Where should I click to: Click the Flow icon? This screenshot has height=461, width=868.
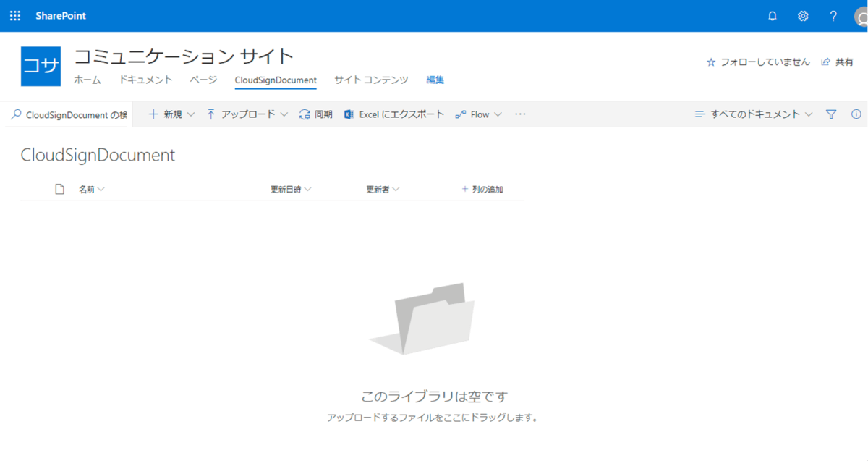pyautogui.click(x=461, y=114)
